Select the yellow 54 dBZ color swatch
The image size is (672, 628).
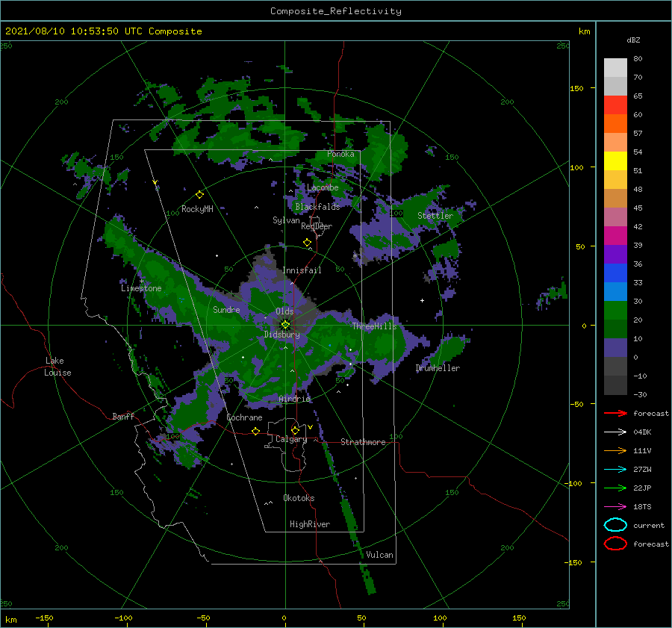click(x=615, y=161)
